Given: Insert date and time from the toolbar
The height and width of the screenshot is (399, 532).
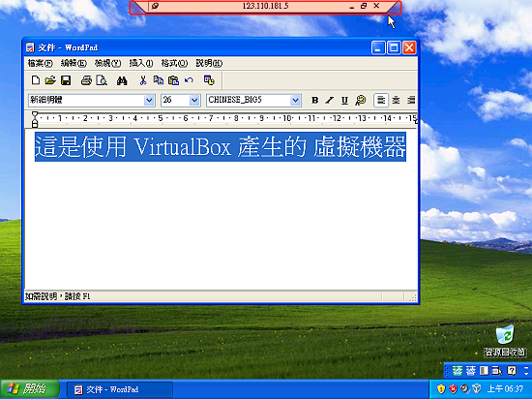Looking at the screenshot, I should [209, 80].
